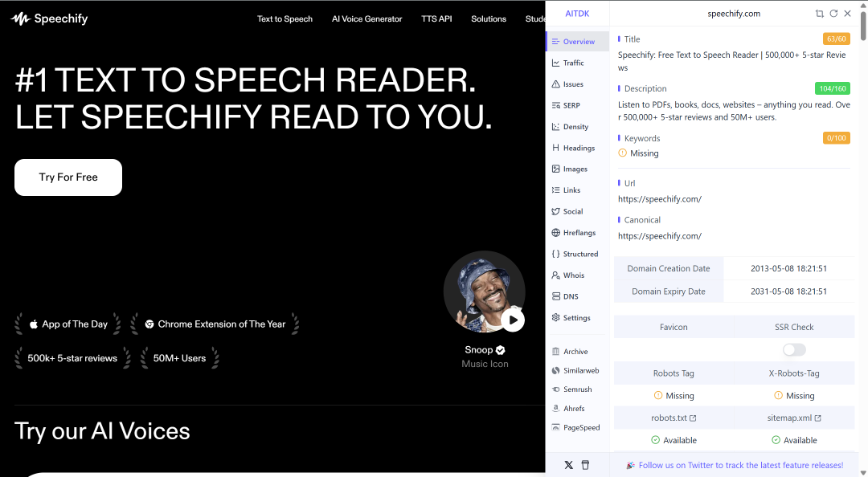Image resolution: width=868 pixels, height=477 pixels.
Task: Open the Text to Speech menu
Action: [285, 18]
